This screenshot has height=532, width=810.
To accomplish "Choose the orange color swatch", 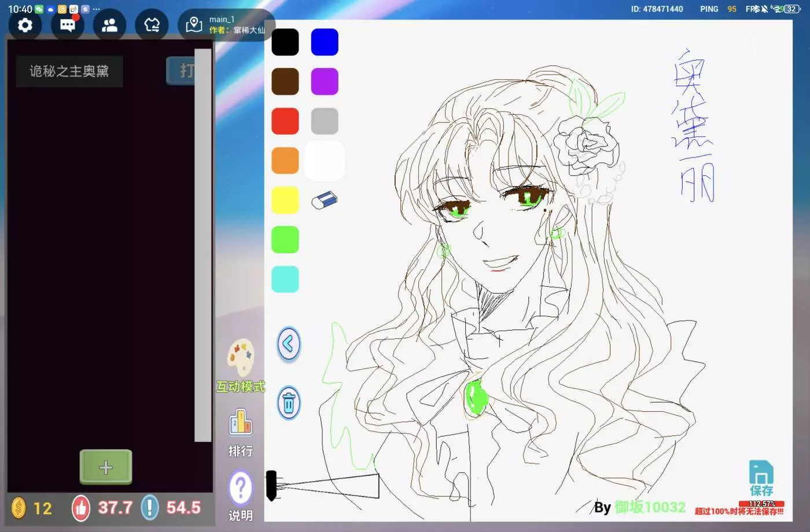I will click(285, 160).
